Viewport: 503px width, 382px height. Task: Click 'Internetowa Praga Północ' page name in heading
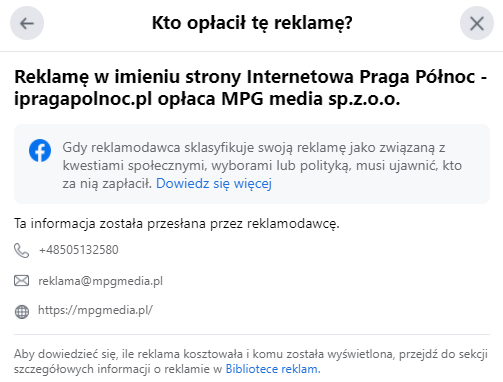[361, 77]
